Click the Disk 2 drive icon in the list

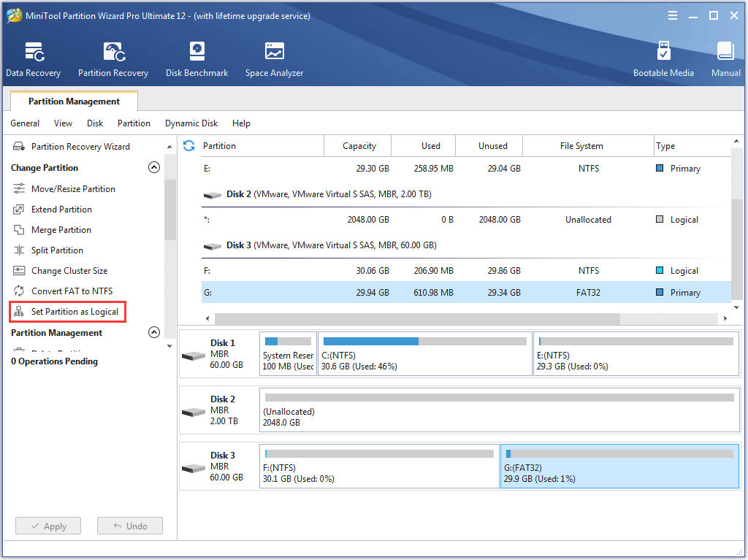coord(213,195)
